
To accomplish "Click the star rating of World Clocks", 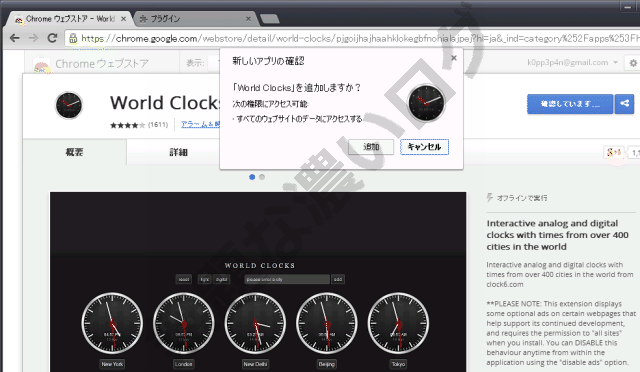I will [x=127, y=125].
